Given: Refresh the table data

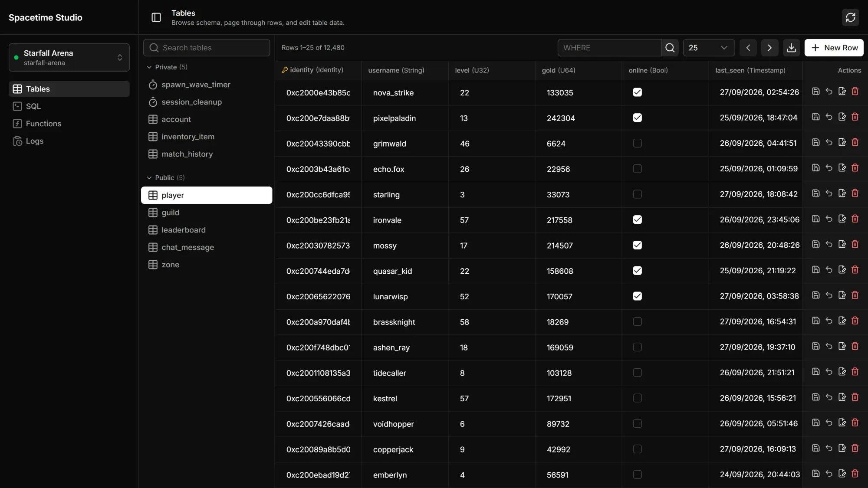Looking at the screenshot, I should tap(850, 17).
